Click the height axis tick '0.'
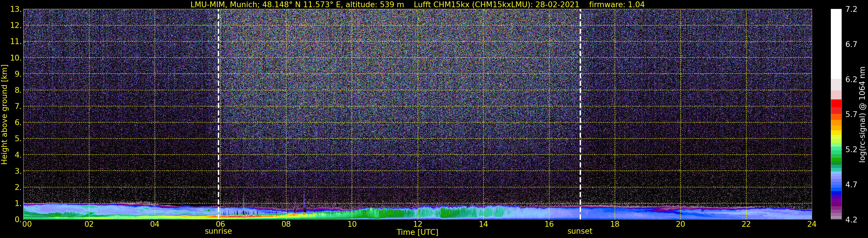868x238 pixels. click(x=18, y=220)
